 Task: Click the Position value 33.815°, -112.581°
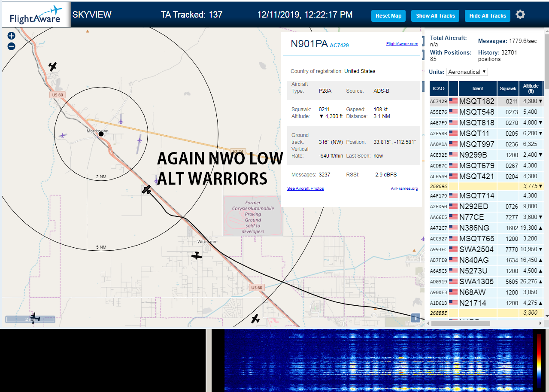(x=394, y=142)
